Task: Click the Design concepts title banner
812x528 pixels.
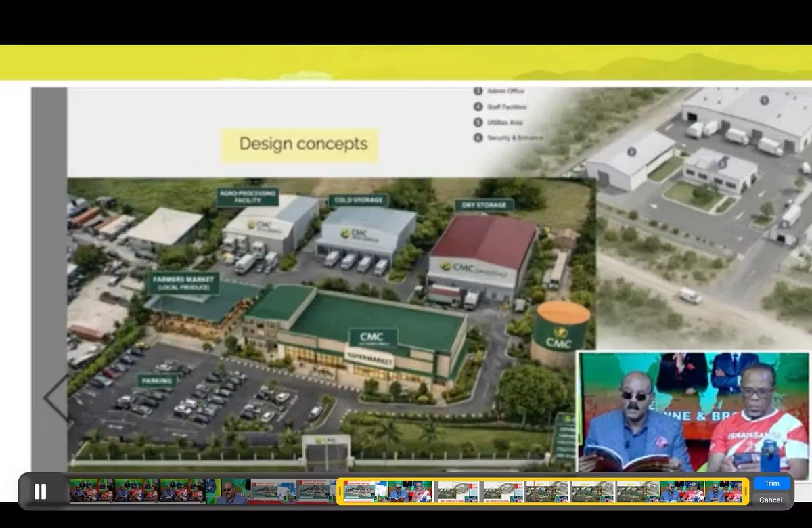Action: tap(300, 144)
